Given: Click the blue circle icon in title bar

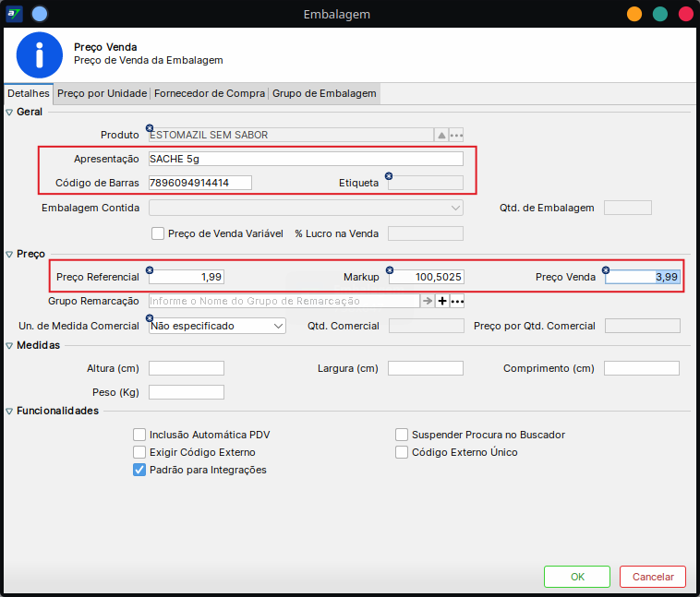Looking at the screenshot, I should tap(39, 14).
